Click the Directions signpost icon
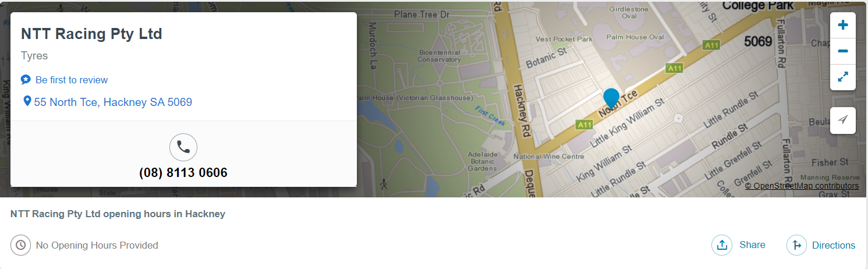This screenshot has height=269, width=868. coord(797,245)
